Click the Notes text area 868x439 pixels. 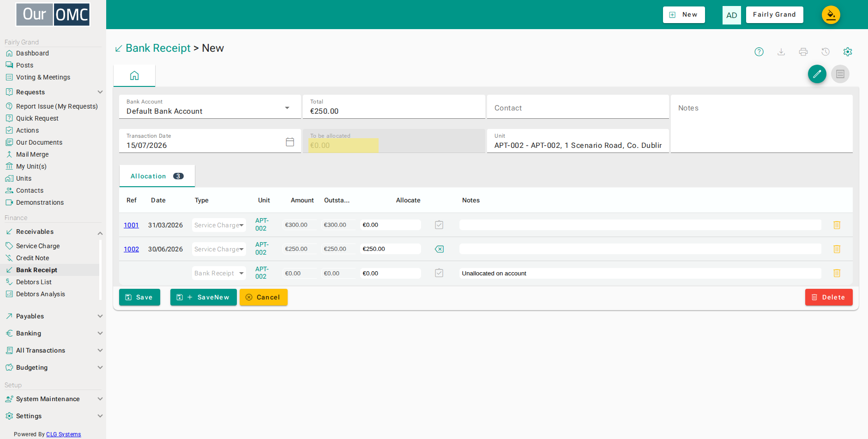762,124
